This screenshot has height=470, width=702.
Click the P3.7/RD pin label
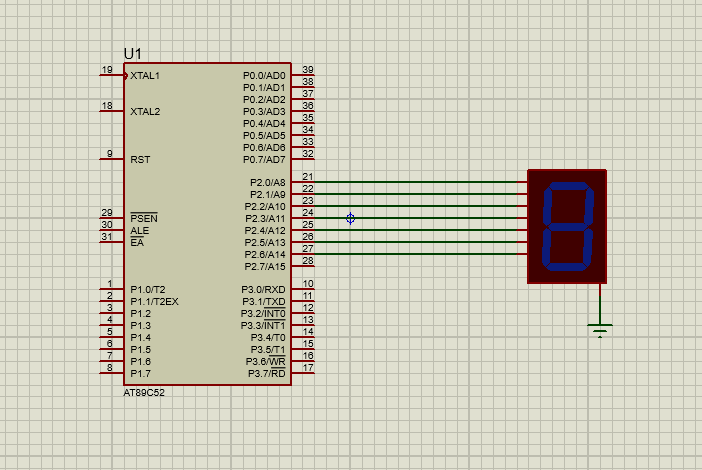(x=267, y=373)
